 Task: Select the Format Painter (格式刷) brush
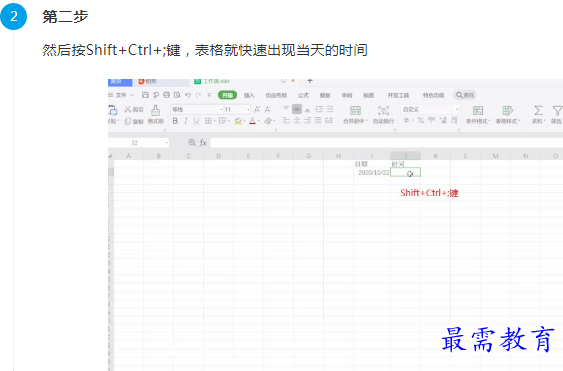155,110
